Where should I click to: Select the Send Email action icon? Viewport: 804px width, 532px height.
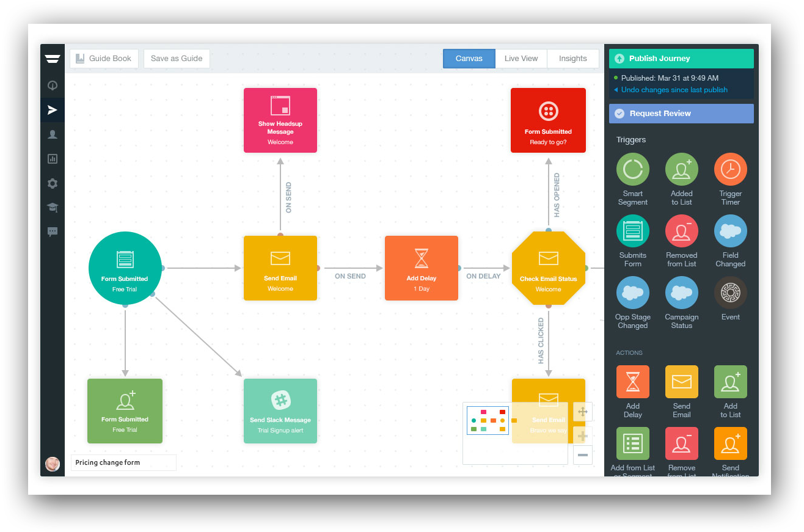tap(682, 382)
